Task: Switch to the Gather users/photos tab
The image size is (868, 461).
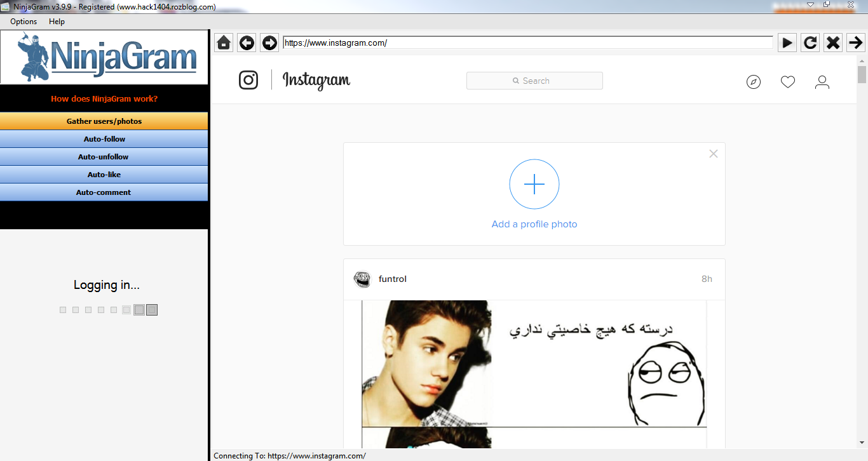Action: (104, 121)
